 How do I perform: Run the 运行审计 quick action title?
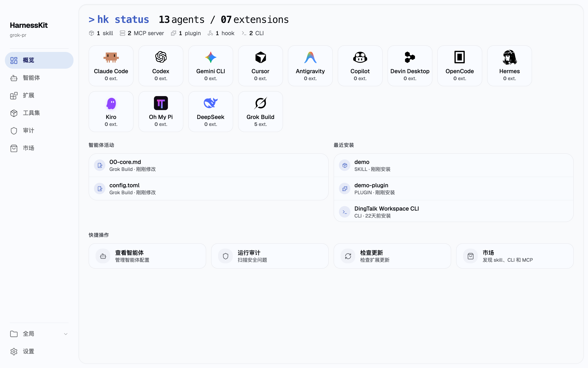[x=249, y=253]
